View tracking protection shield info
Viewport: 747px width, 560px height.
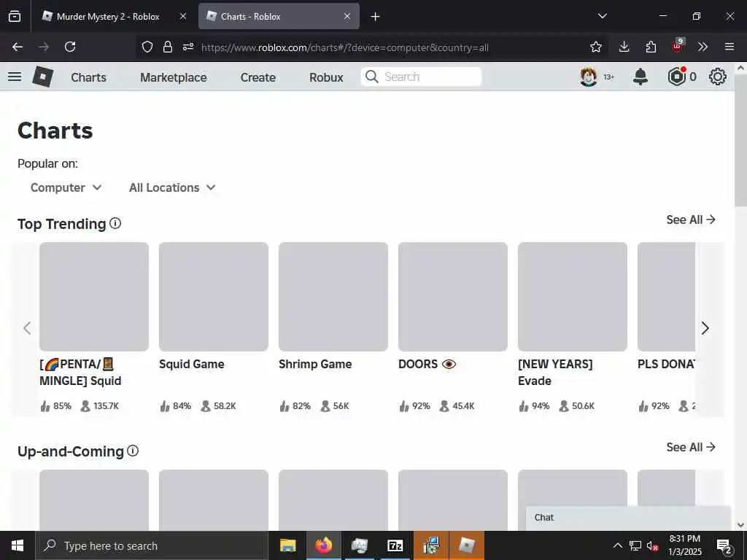[x=147, y=47]
